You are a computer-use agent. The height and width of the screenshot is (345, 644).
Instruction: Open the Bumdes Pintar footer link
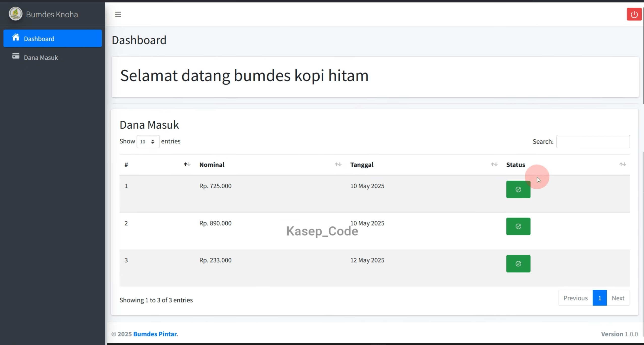(x=155, y=334)
